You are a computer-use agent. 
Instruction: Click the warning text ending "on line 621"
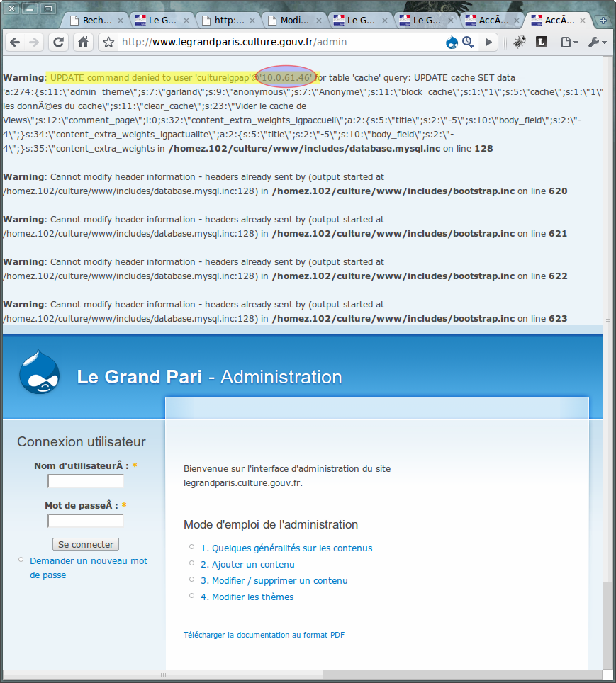[x=285, y=227]
